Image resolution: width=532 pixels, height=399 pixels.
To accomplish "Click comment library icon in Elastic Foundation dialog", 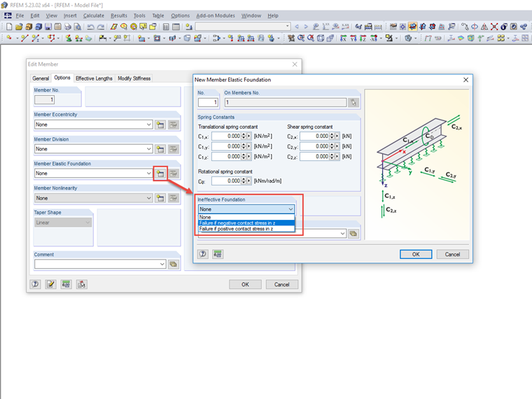I will 353,233.
